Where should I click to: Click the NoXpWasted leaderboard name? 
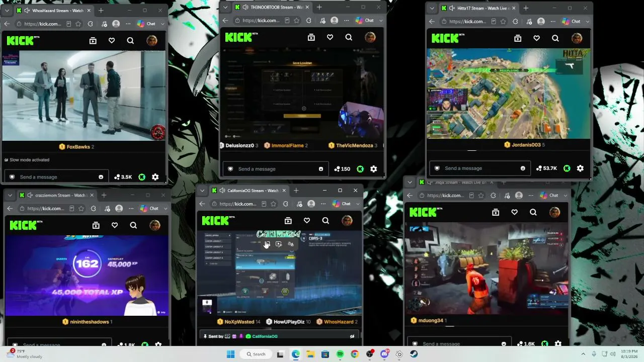coord(239,322)
